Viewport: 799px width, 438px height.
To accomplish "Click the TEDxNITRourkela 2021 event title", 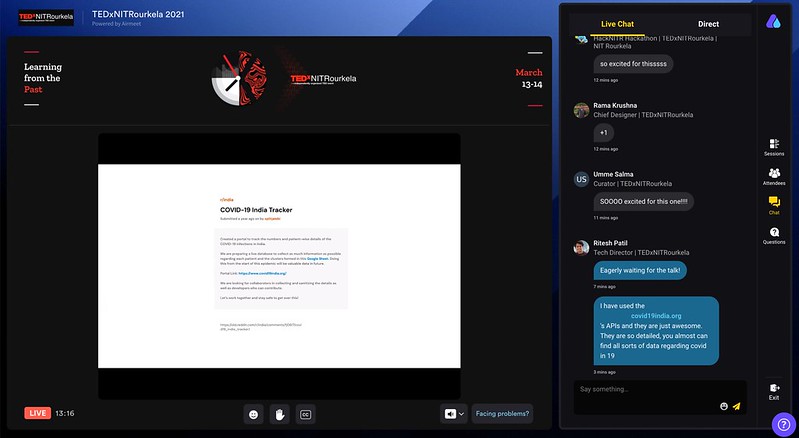I will (x=138, y=14).
